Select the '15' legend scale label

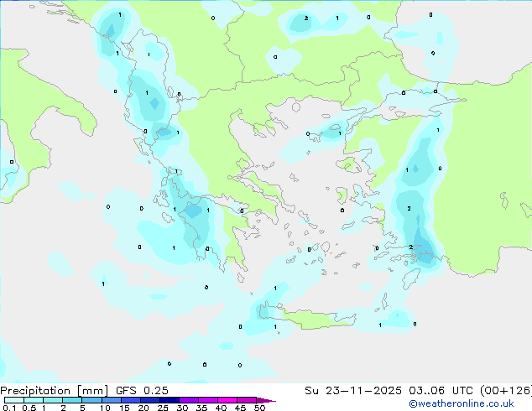[124, 408]
